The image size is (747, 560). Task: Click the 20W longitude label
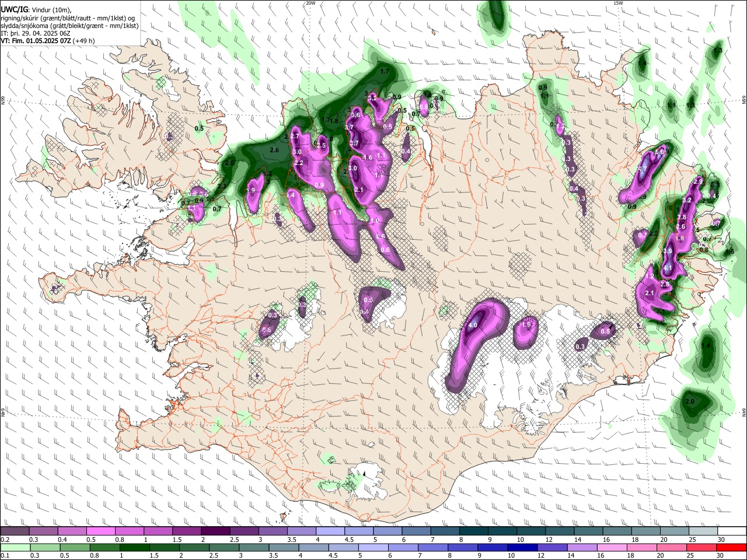click(x=310, y=3)
